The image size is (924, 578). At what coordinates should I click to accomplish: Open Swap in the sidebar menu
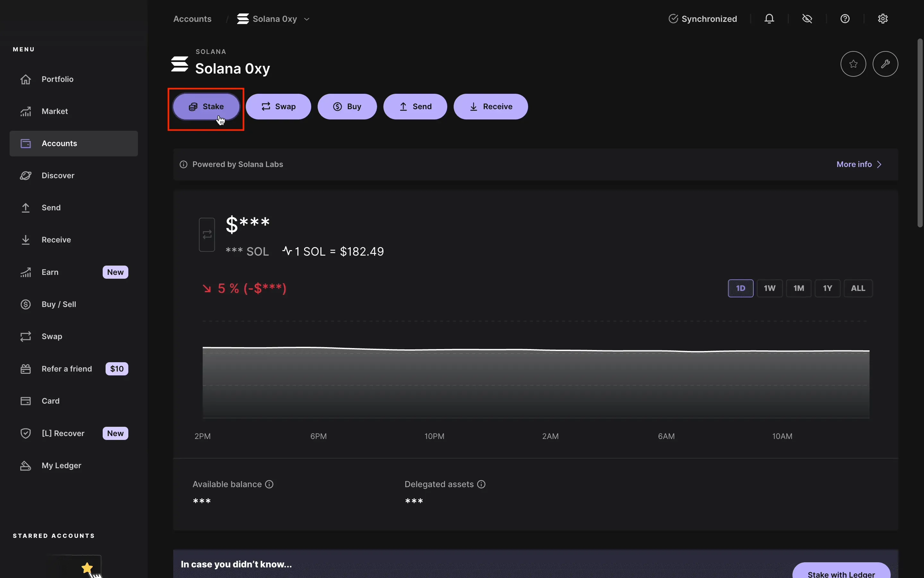click(74, 337)
